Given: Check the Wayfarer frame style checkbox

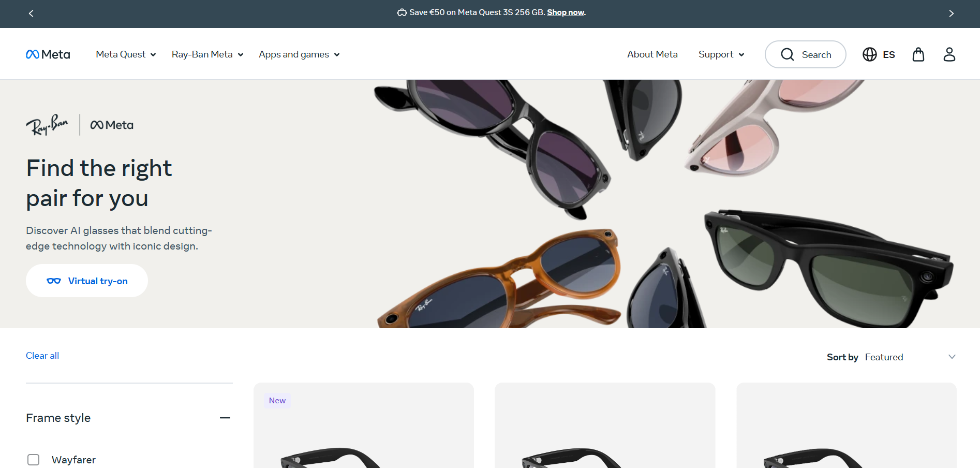Looking at the screenshot, I should (34, 460).
